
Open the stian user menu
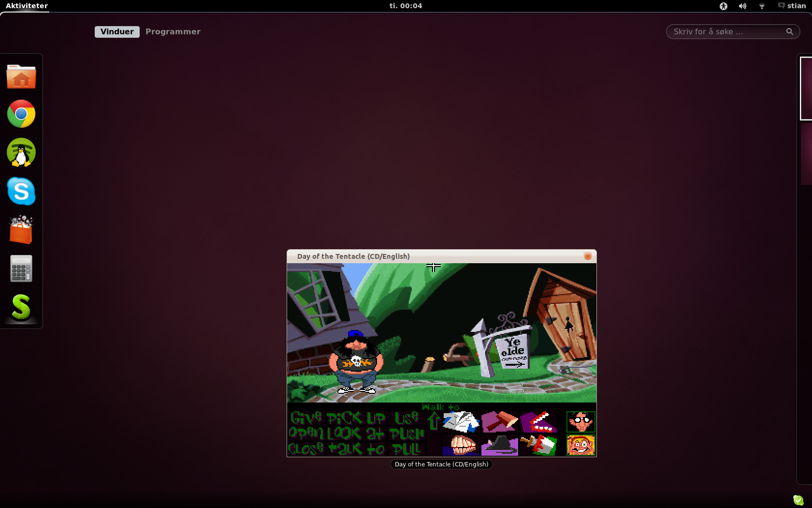tap(792, 6)
